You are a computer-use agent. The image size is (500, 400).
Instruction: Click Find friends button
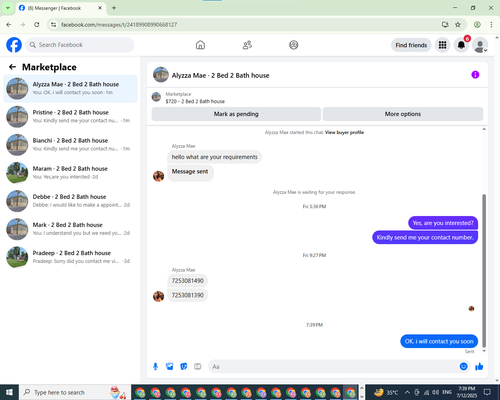point(411,45)
